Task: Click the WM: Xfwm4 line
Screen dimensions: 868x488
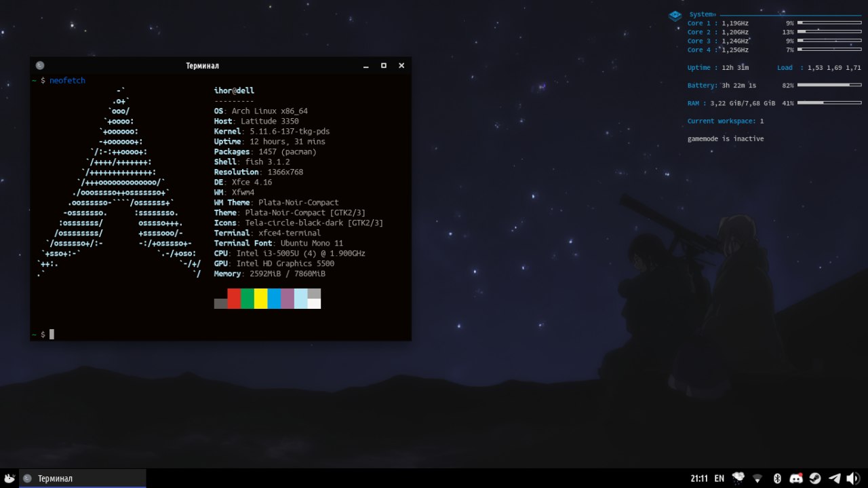Action: coord(234,192)
